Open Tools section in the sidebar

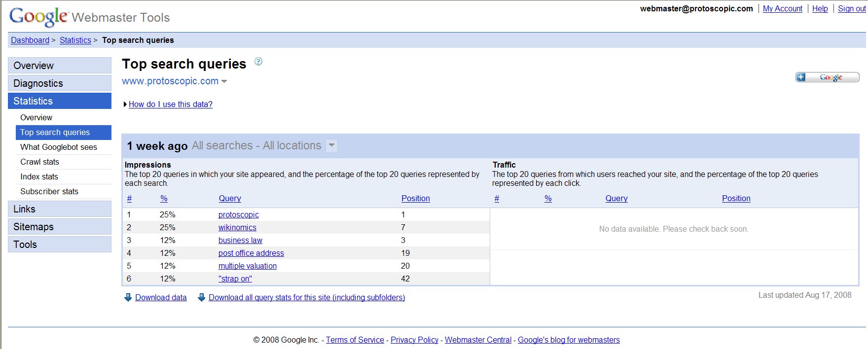point(60,244)
